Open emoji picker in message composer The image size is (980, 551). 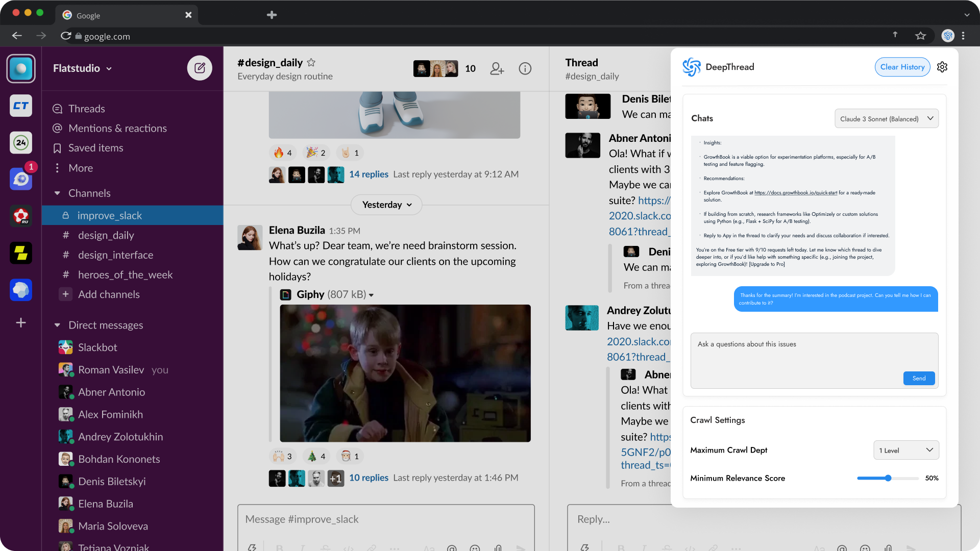click(475, 548)
